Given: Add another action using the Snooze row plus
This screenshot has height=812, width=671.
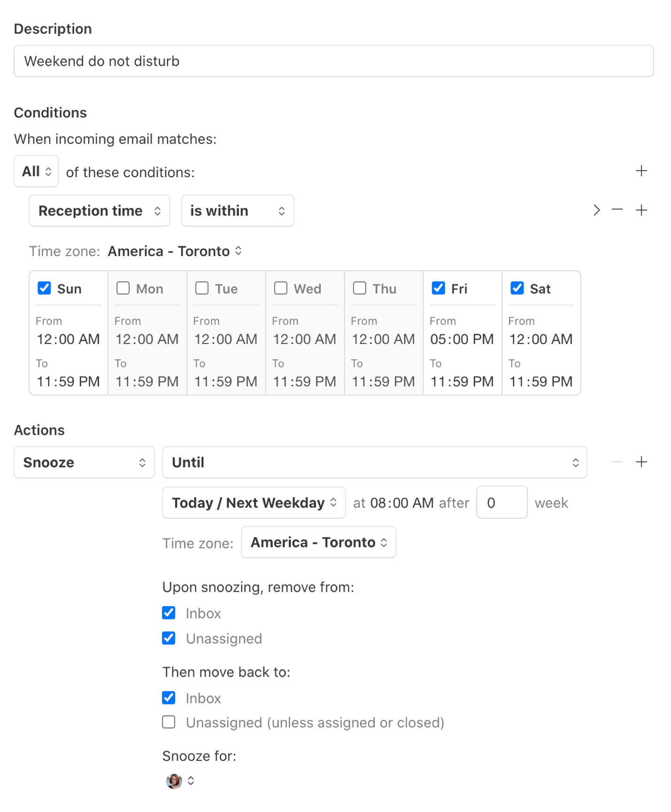Looking at the screenshot, I should (x=641, y=462).
